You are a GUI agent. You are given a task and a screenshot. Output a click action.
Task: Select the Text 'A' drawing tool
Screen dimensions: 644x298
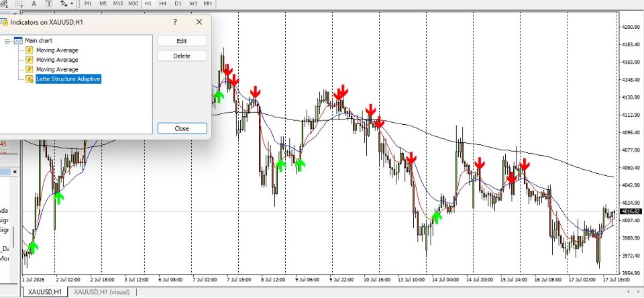click(34, 3)
